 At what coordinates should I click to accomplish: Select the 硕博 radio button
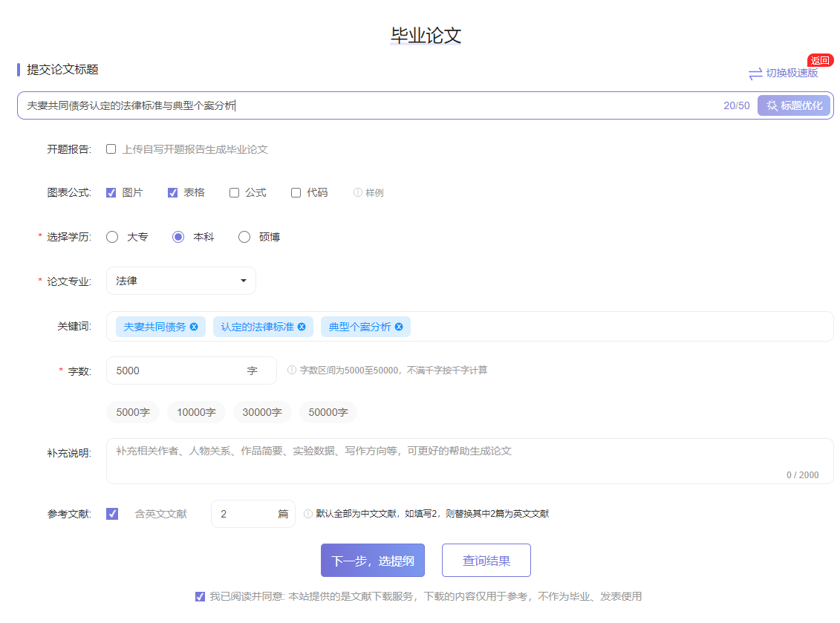[x=244, y=237]
